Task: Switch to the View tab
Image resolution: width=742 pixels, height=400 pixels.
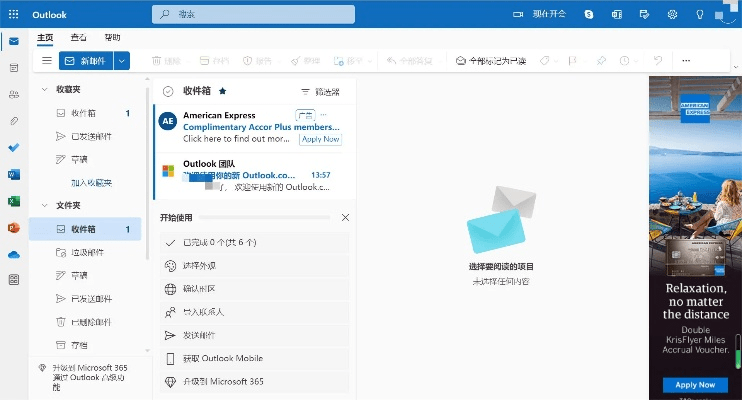Action: point(79,37)
